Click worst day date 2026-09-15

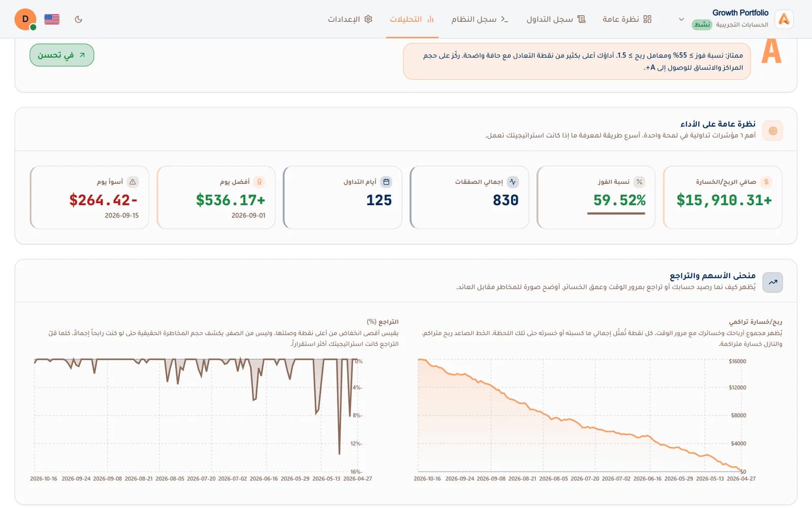coord(122,215)
